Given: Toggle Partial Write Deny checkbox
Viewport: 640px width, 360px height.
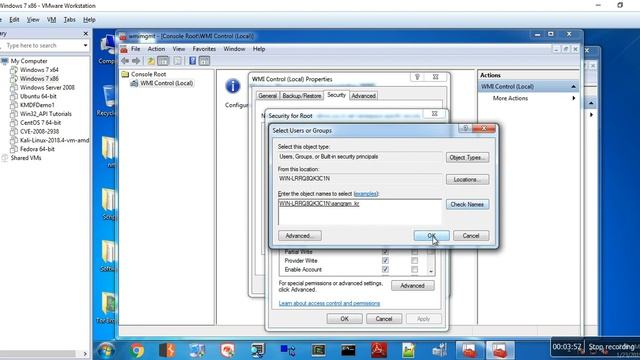Looking at the screenshot, I should 414,252.
